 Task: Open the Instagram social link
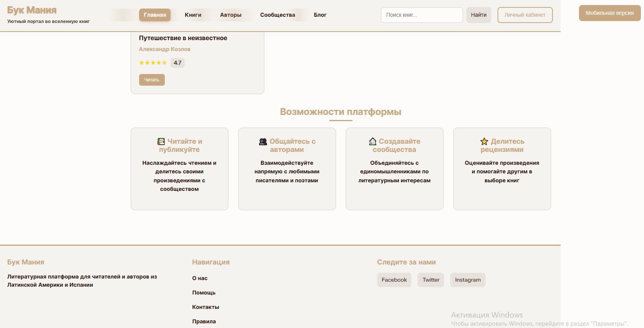(x=468, y=280)
